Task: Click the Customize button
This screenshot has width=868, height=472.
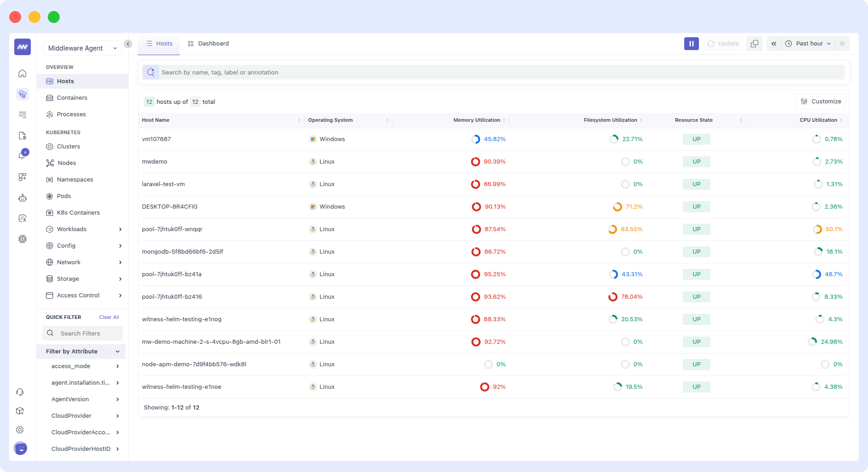Action: [x=821, y=102]
